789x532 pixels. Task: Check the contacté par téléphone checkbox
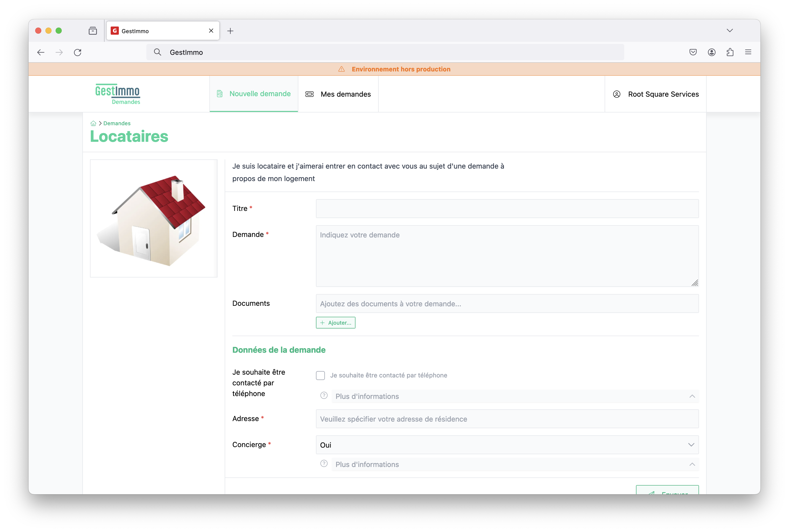[320, 376]
